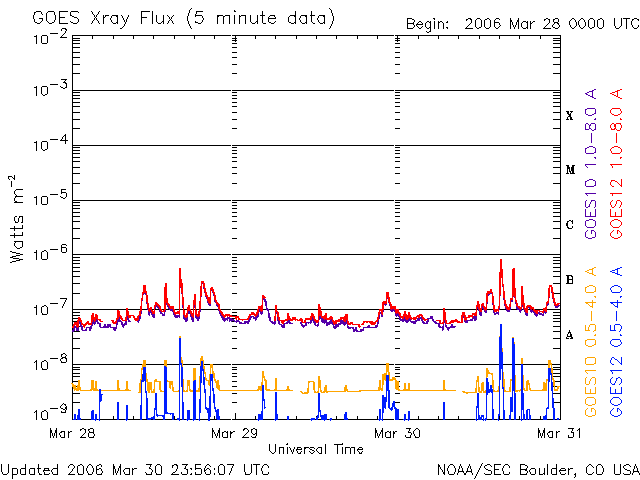Select the M flare class label
This screenshot has height=480, width=640.
tap(569, 170)
